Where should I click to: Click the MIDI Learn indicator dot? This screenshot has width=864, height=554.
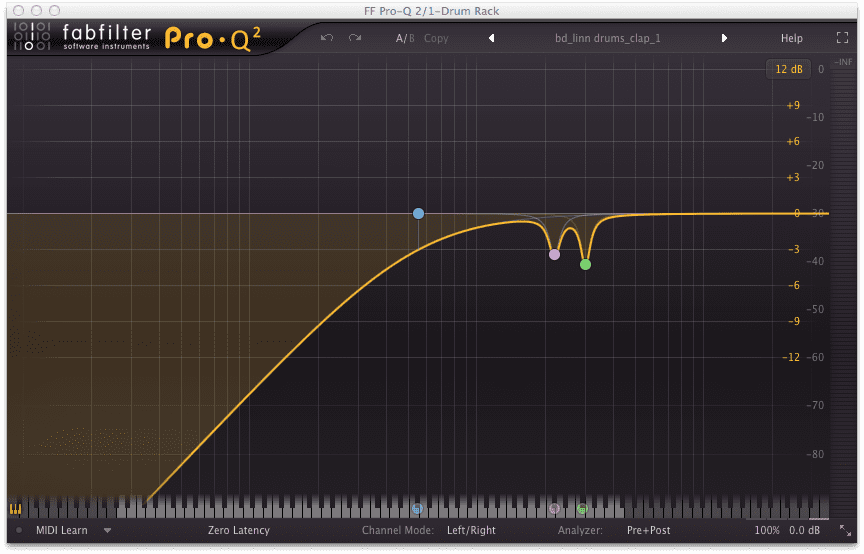[x=19, y=530]
